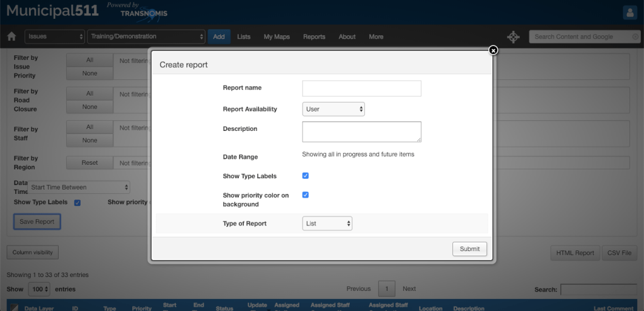Open the user profile icon
The height and width of the screenshot is (311, 644).
coord(630,13)
